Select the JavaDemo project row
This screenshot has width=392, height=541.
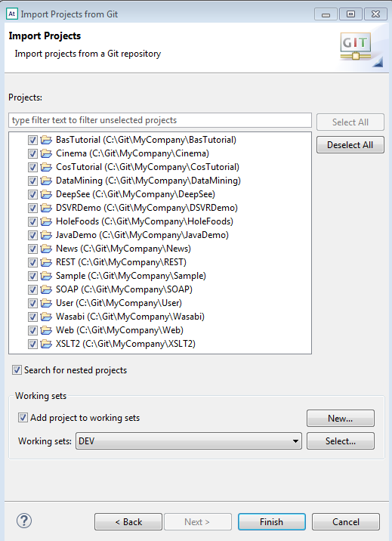(142, 235)
